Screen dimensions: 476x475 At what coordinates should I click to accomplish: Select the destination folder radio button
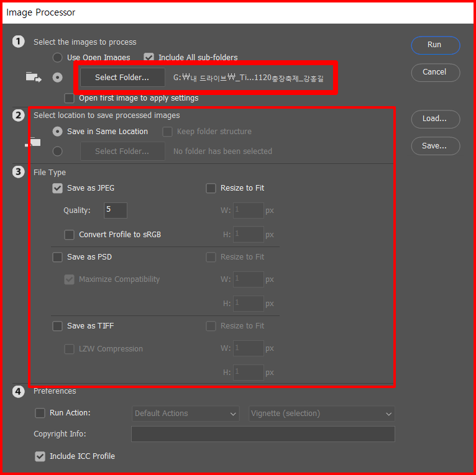click(x=57, y=151)
